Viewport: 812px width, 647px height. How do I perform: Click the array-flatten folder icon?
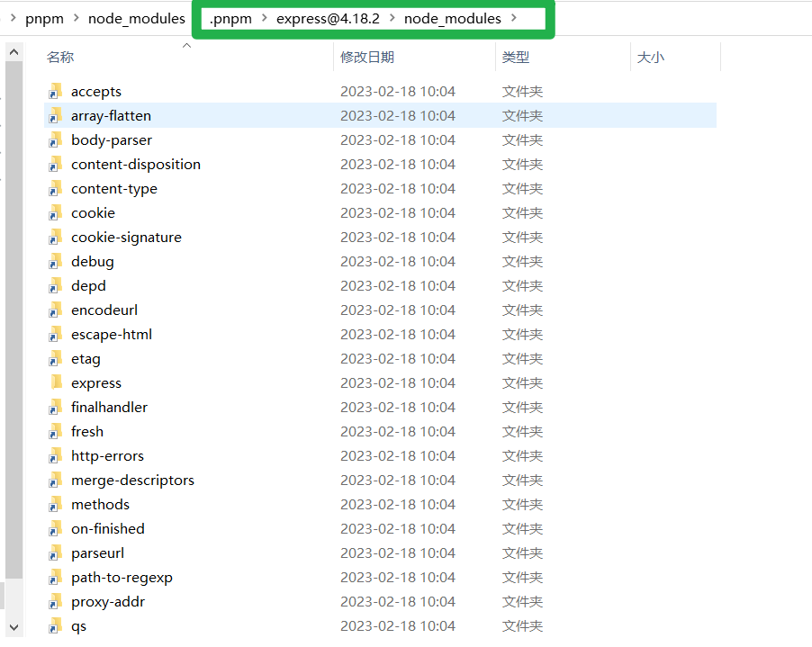pyautogui.click(x=56, y=115)
